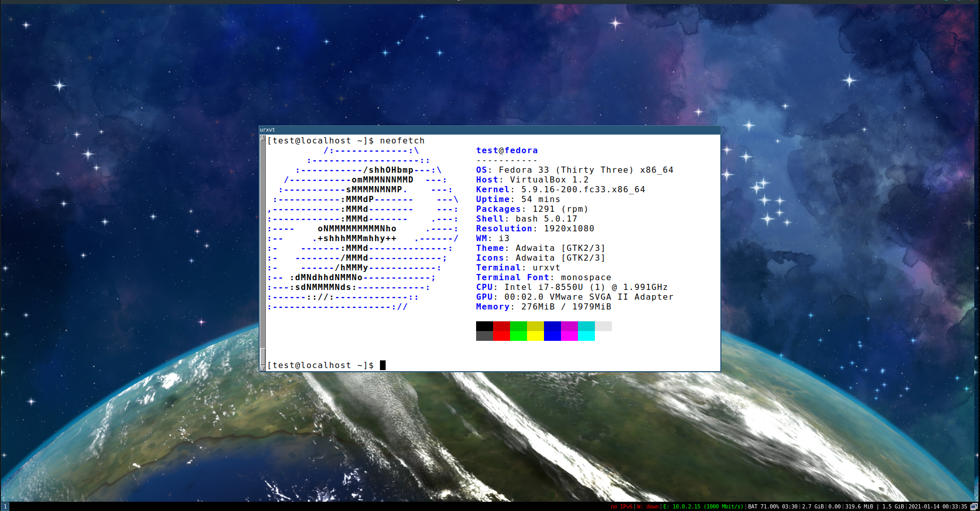Click the bright green color block, bottom row
The width and height of the screenshot is (980, 511).
(518, 336)
